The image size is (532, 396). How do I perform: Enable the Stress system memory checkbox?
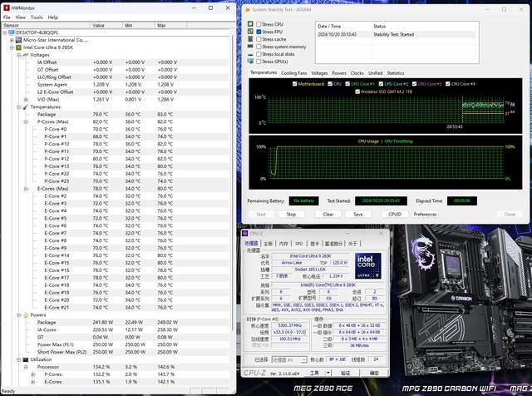(259, 47)
